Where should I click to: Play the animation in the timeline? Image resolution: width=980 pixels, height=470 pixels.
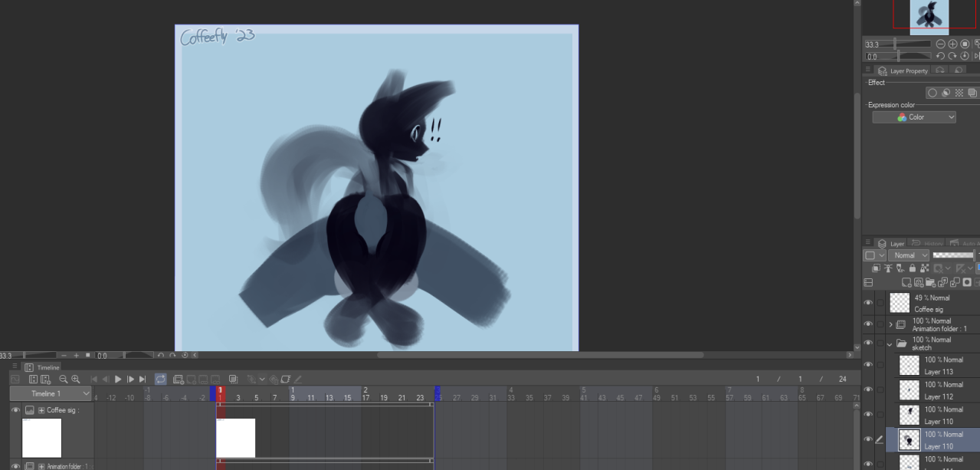pos(118,379)
